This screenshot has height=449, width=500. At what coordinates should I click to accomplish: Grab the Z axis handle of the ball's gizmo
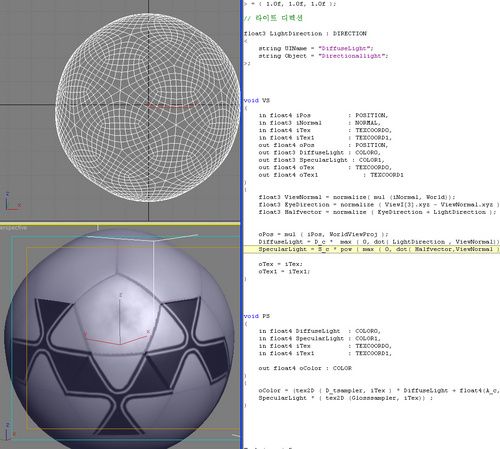(120, 318)
